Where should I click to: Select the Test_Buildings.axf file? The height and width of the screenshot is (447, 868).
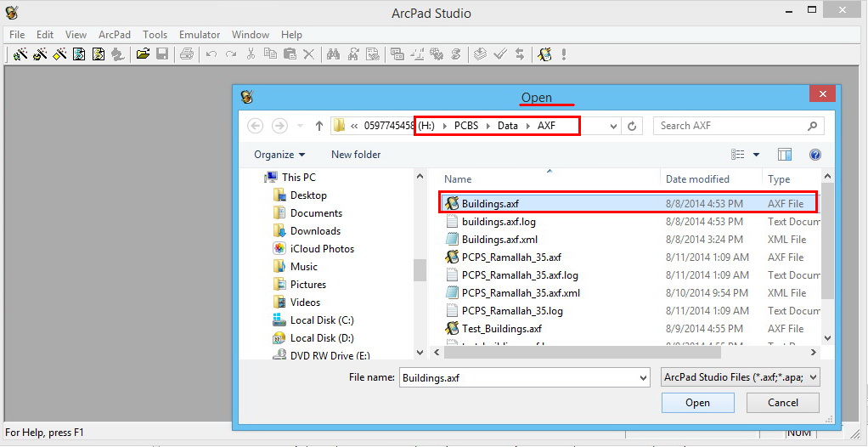click(x=493, y=329)
